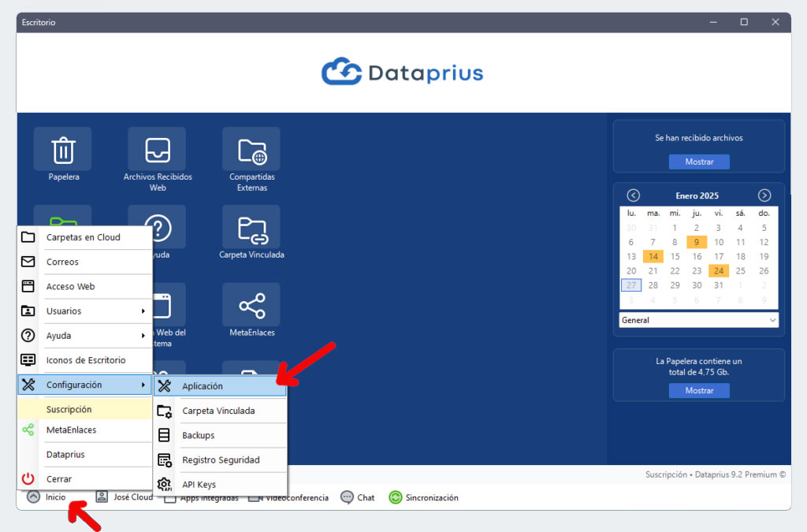
Task: Click the Sincronización label
Action: click(432, 497)
